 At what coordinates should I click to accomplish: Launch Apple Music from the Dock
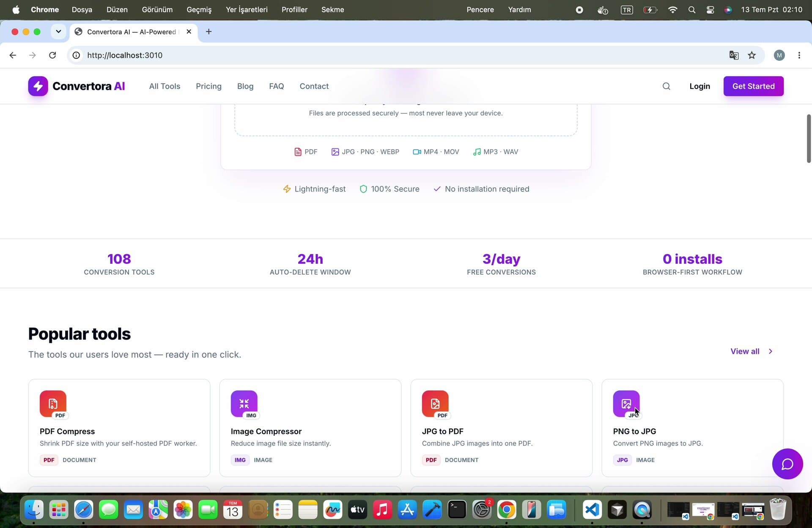pyautogui.click(x=382, y=510)
